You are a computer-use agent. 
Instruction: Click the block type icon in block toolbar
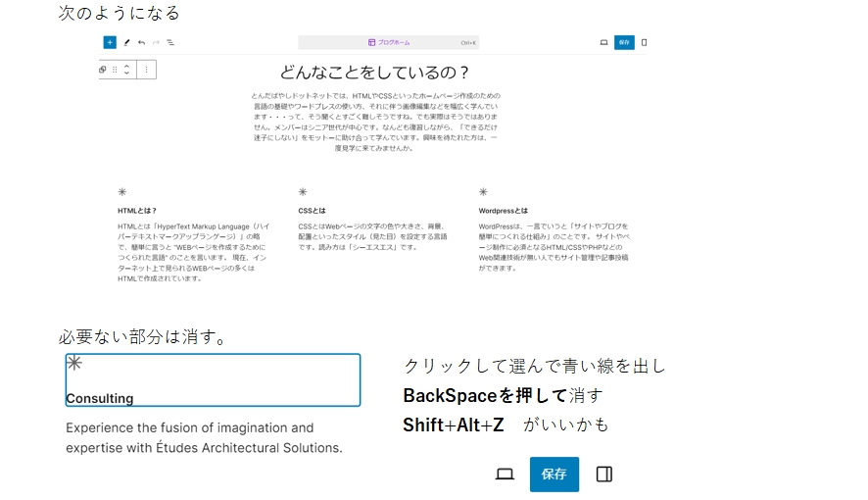[103, 70]
